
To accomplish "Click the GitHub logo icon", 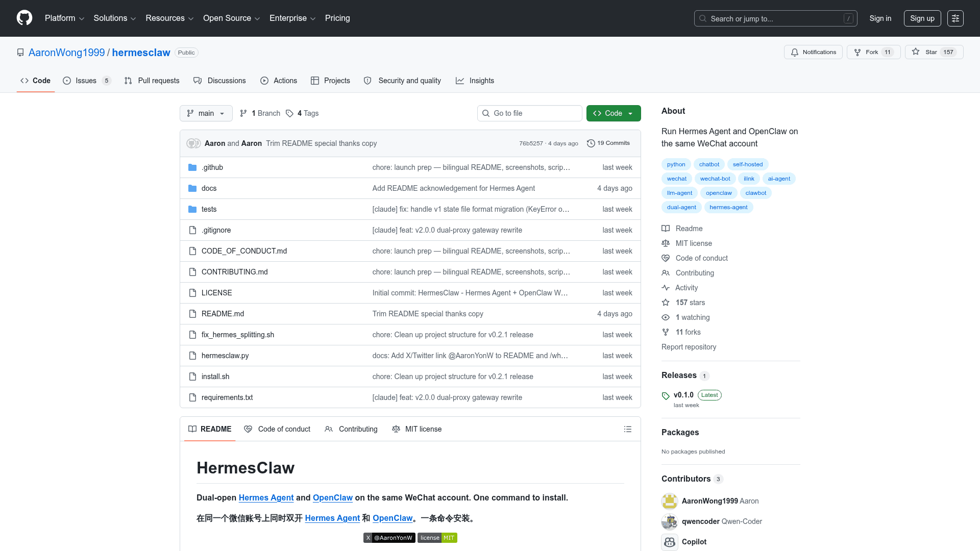I will [24, 18].
